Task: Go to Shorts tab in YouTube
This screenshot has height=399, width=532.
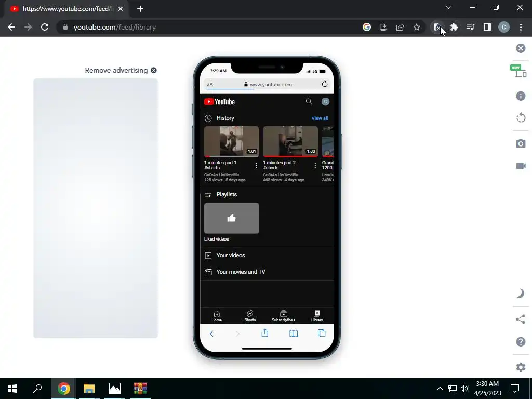Action: [x=250, y=316]
